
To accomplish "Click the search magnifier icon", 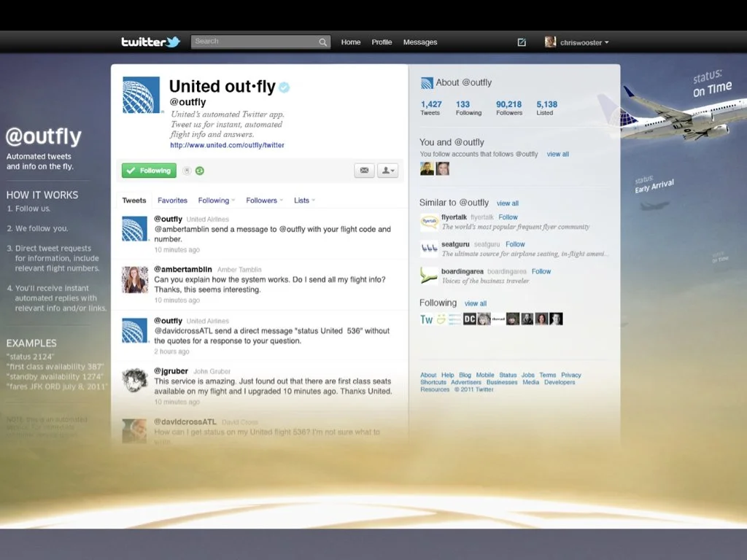I will point(322,42).
